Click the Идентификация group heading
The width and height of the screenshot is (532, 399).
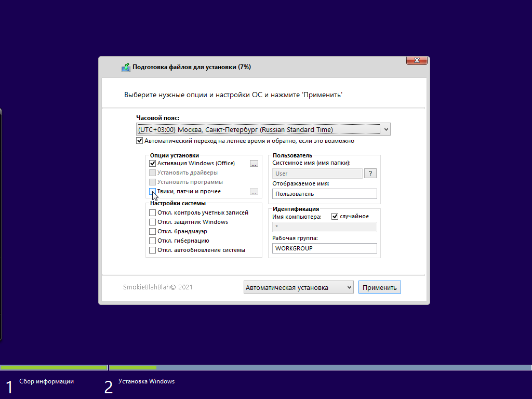click(296, 209)
